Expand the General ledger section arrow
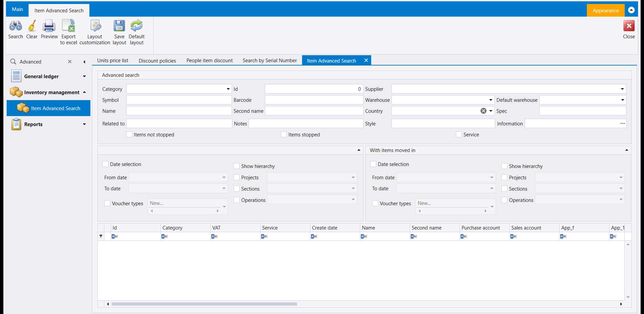The height and width of the screenshot is (314, 644). tap(84, 76)
